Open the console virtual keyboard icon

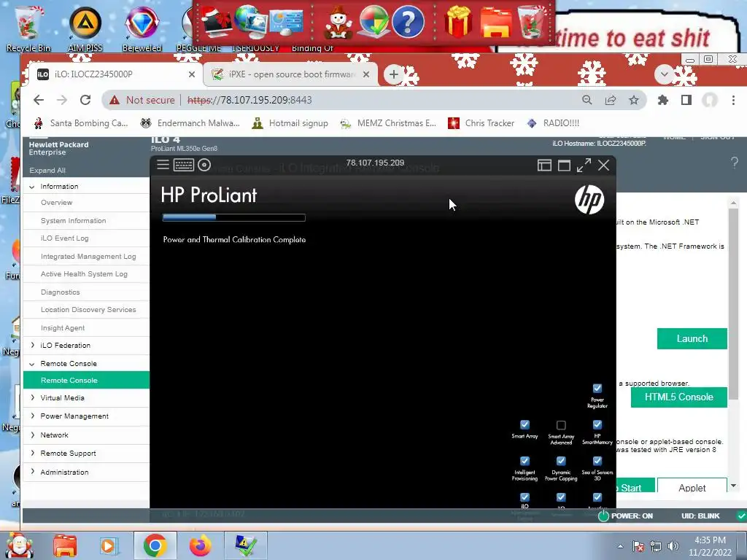[x=183, y=165]
